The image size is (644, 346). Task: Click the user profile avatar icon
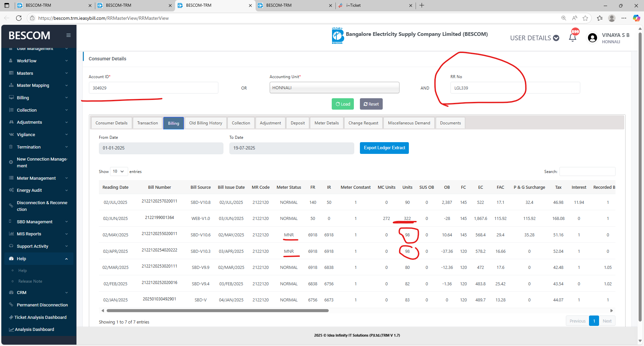pos(593,38)
